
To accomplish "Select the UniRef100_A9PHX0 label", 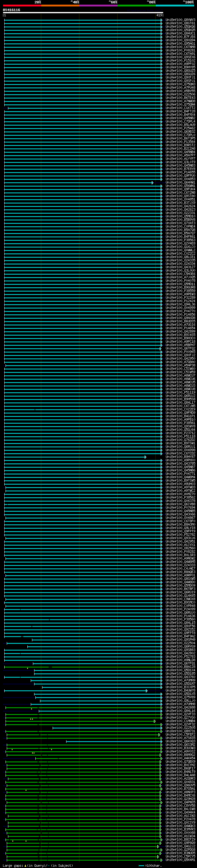I will (180, 460).
